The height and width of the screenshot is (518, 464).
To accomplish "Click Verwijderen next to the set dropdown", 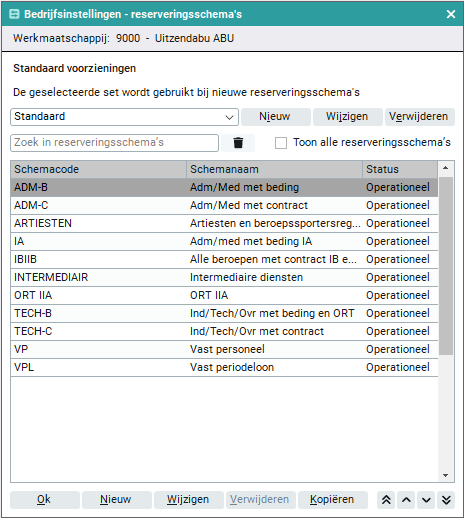I will pos(420,117).
